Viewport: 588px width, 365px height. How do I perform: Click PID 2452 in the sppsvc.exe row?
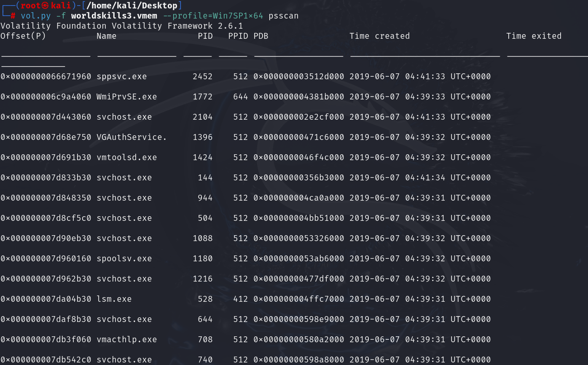[202, 76]
